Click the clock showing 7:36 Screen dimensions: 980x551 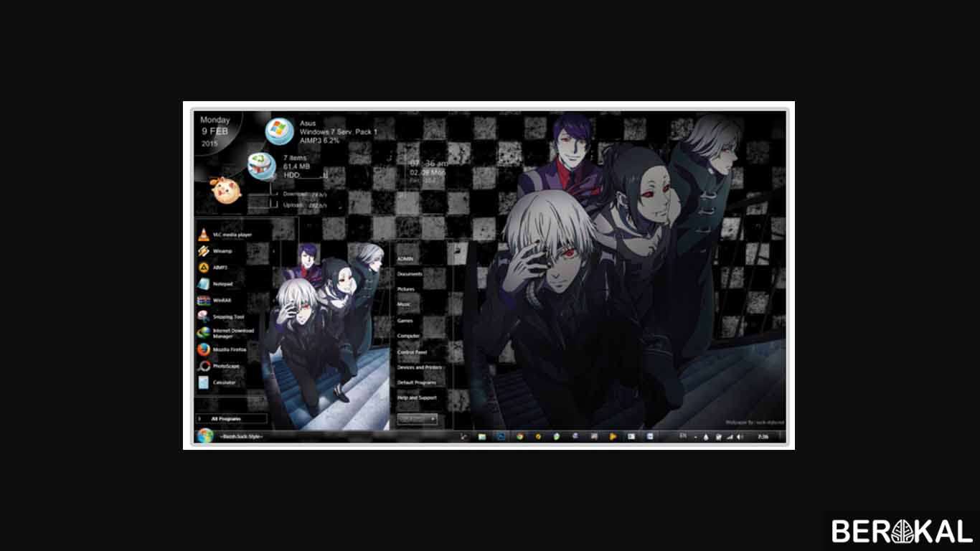click(763, 436)
